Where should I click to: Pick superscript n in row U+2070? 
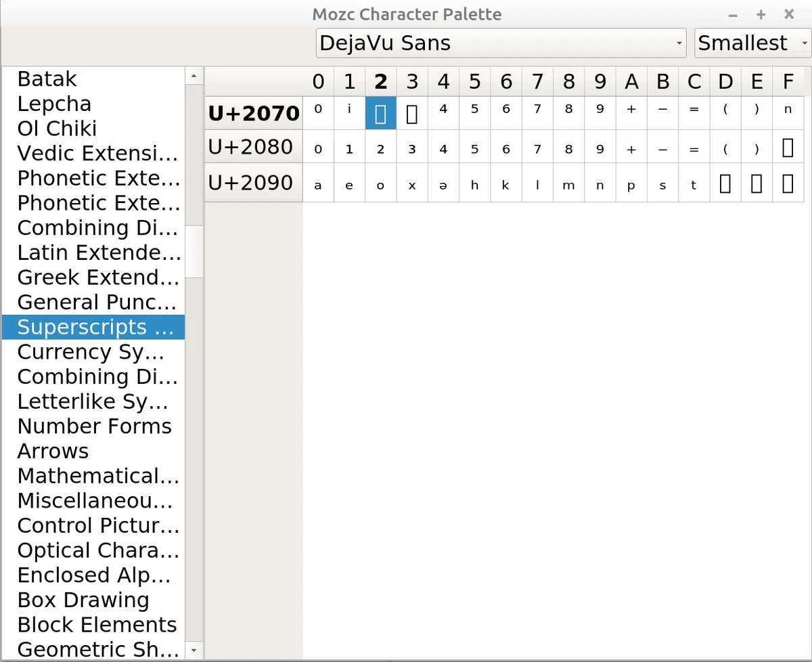click(x=788, y=113)
